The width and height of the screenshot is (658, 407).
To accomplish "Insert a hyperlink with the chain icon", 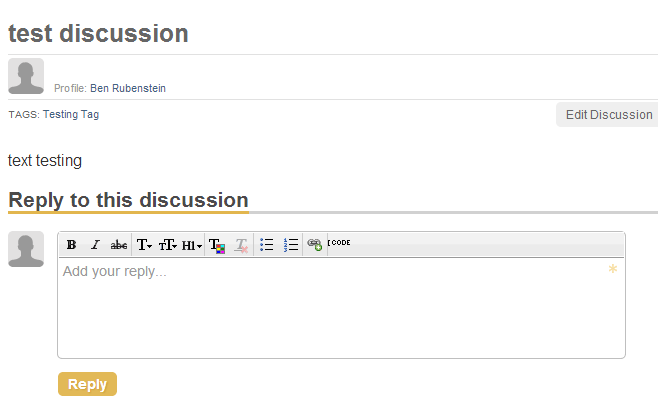I will 315,245.
